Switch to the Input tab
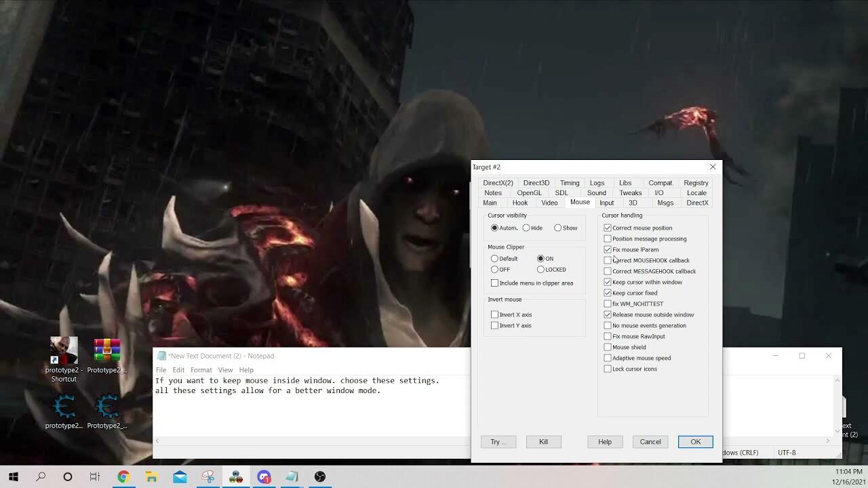This screenshot has width=868, height=488. click(x=606, y=203)
